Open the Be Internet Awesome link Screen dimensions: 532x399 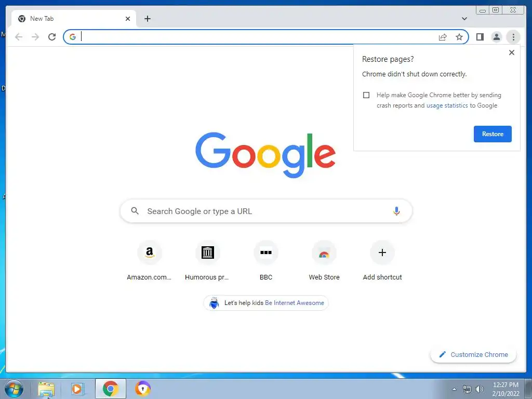click(x=295, y=303)
